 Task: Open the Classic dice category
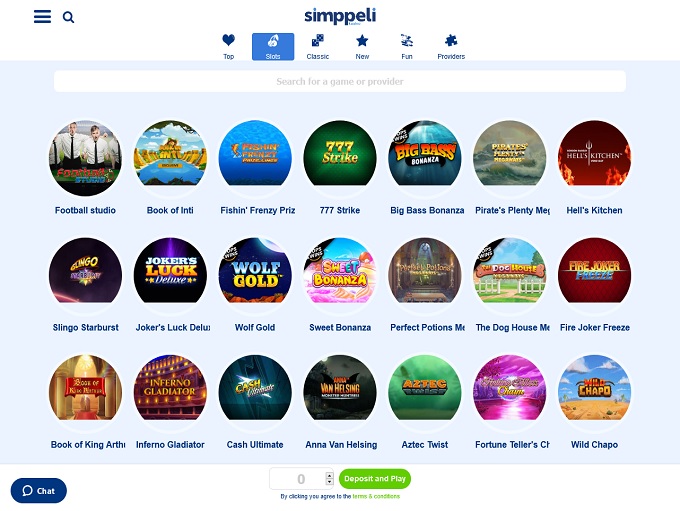click(317, 46)
